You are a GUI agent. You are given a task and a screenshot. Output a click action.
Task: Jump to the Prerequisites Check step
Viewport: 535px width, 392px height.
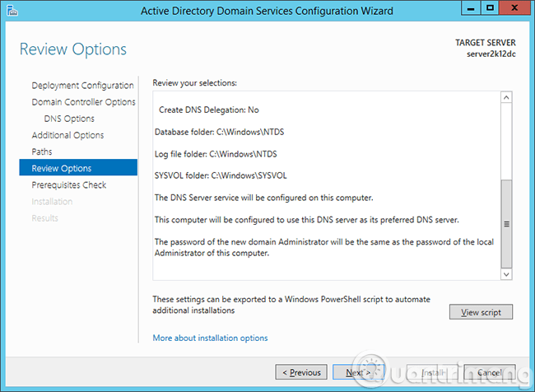(x=69, y=185)
